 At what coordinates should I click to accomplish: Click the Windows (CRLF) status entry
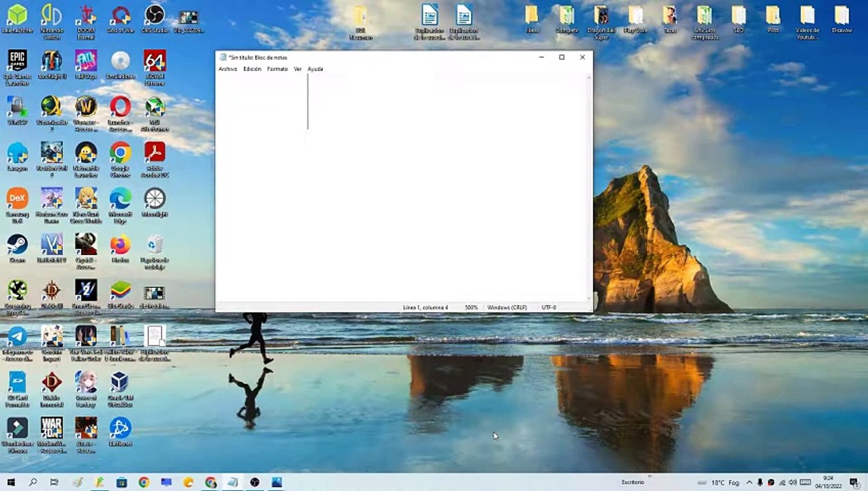(x=507, y=308)
